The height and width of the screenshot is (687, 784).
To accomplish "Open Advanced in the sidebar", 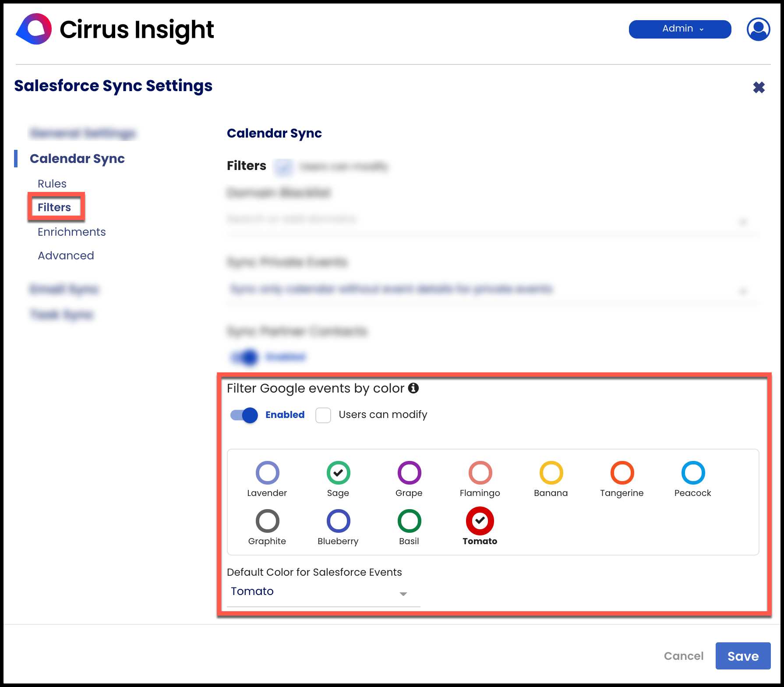I will pos(66,255).
